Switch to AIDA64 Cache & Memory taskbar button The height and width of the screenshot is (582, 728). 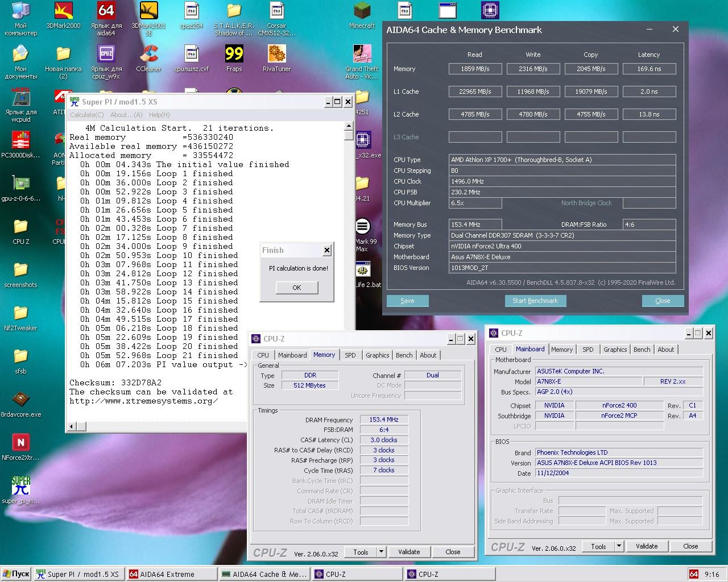(264, 574)
